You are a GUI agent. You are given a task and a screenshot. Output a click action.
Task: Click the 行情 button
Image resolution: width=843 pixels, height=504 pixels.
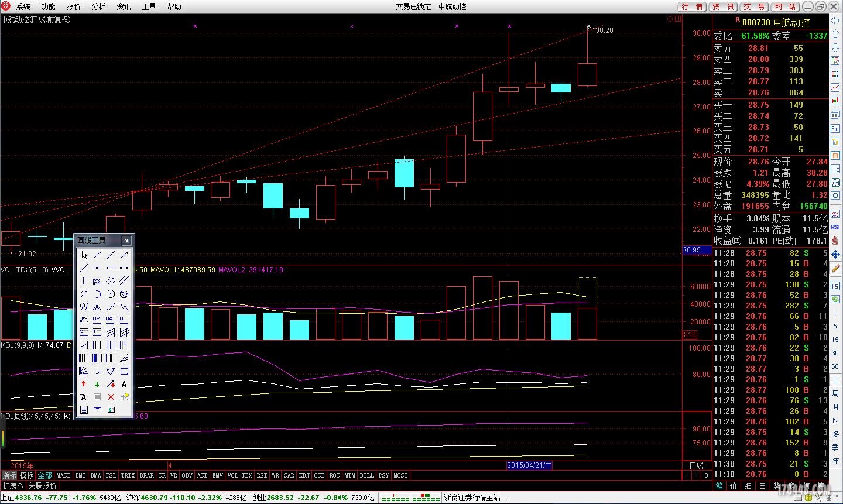click(x=693, y=6)
